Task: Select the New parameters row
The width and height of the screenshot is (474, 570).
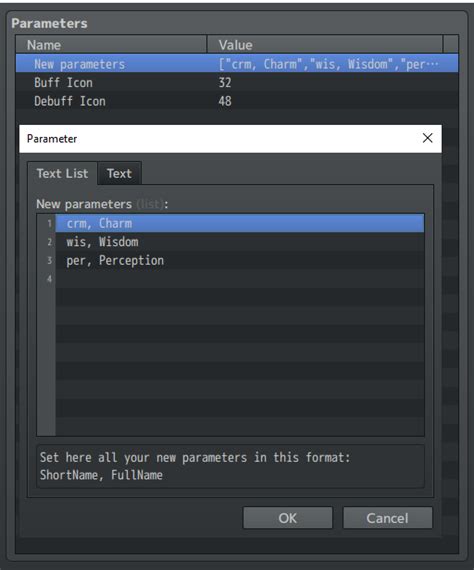Action: click(237, 64)
